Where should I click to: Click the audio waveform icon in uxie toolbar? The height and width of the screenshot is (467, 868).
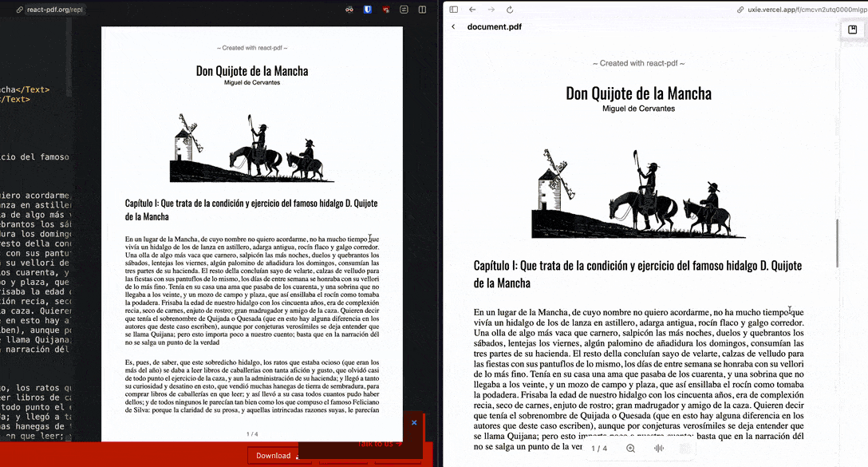coord(659,448)
